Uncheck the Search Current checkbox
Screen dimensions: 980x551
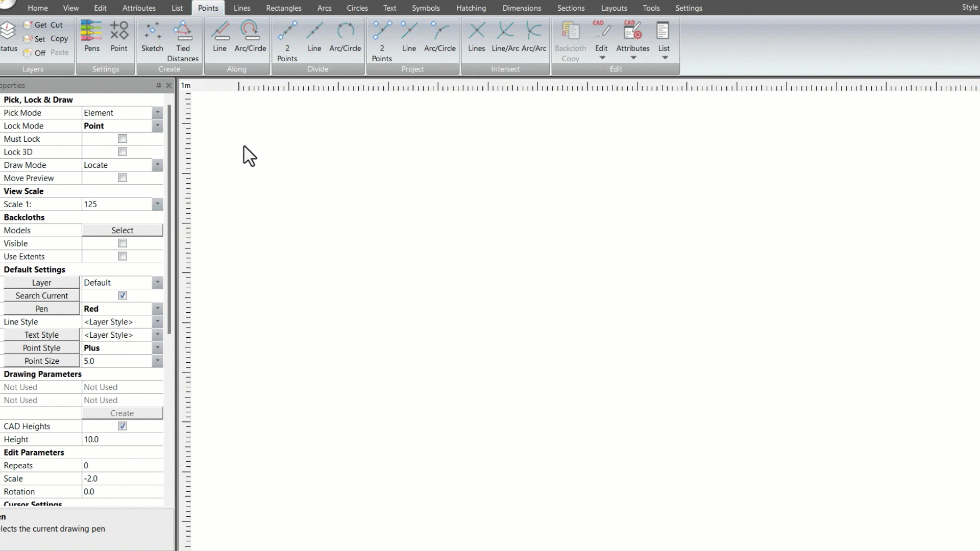[122, 295]
